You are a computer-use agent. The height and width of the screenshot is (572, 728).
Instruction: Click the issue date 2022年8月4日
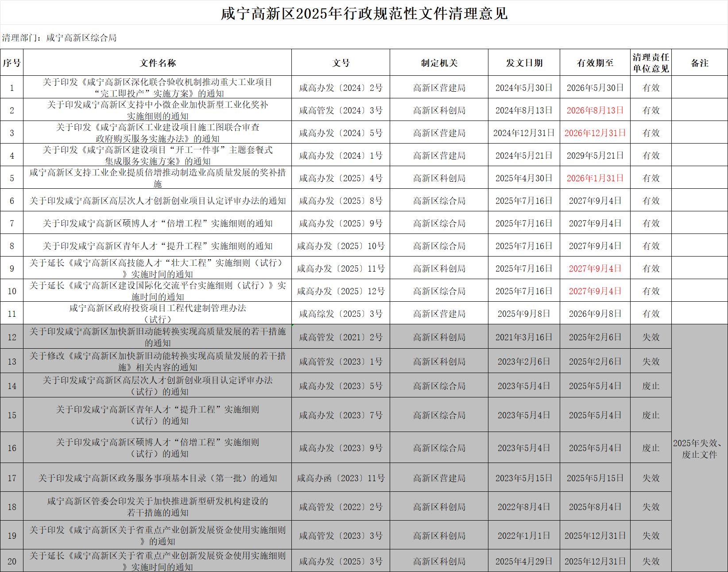(524, 507)
